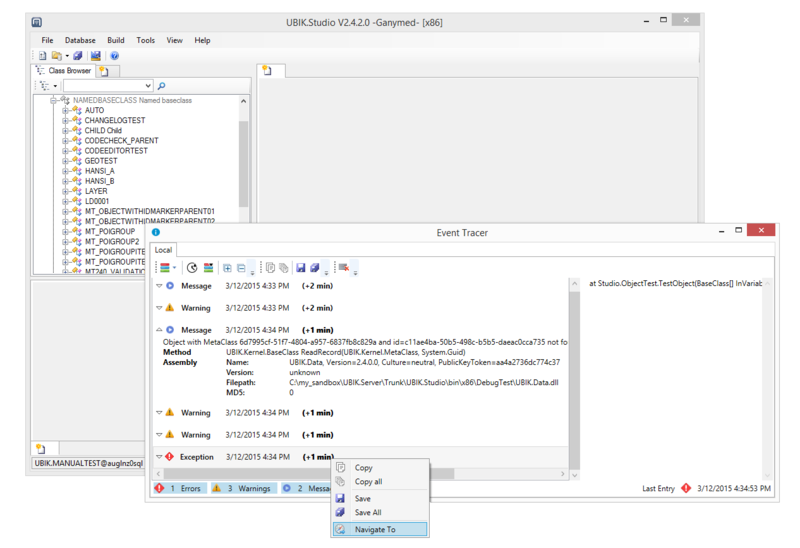Toggle the clock time display icon
800x548 pixels.
click(192, 268)
